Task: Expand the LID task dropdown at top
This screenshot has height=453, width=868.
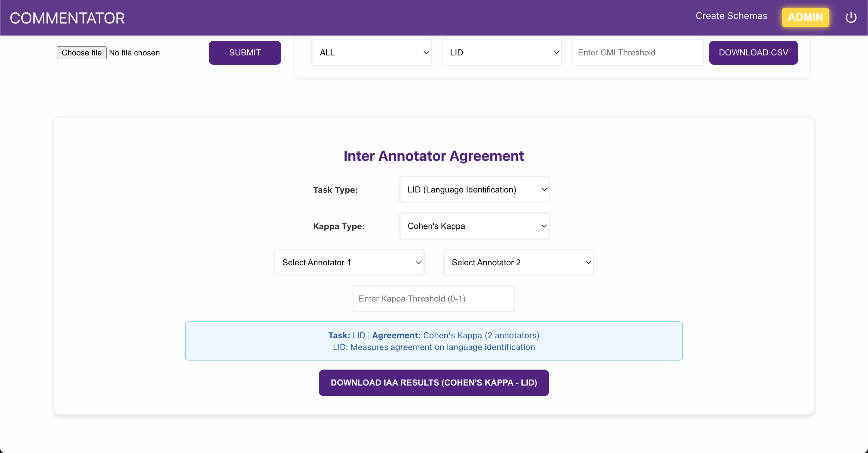Action: [501, 53]
